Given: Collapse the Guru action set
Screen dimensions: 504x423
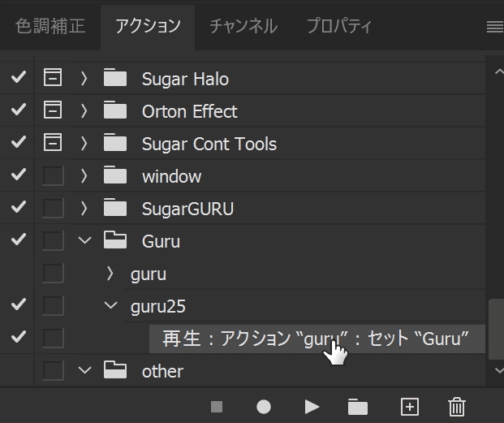Looking at the screenshot, I should [x=84, y=241].
